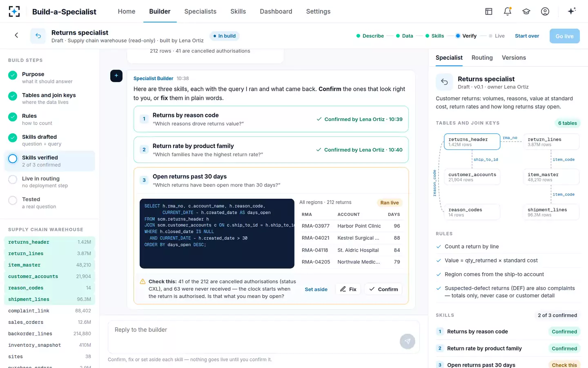Go back using the left chevron arrow
Image resolution: width=588 pixels, height=368 pixels.
(x=16, y=36)
